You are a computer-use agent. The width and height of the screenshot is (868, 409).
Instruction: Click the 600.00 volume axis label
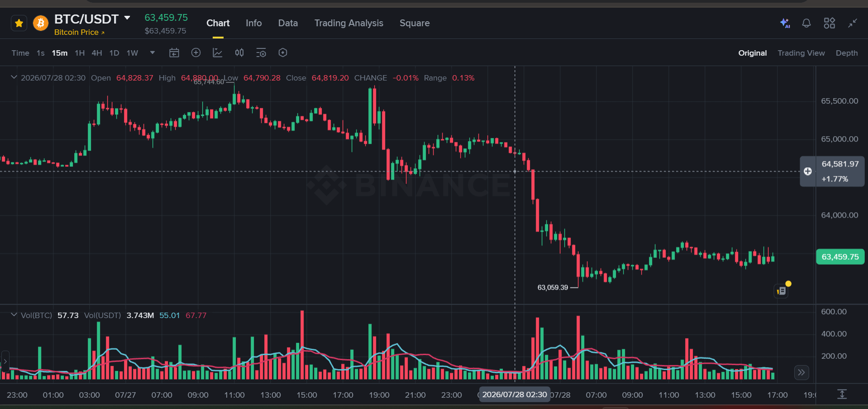[x=834, y=312]
